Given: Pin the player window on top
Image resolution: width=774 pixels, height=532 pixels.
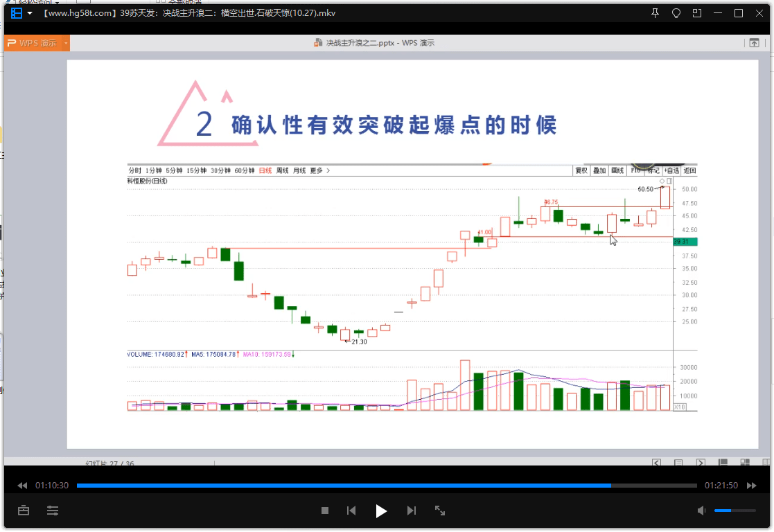Looking at the screenshot, I should pyautogui.click(x=655, y=13).
